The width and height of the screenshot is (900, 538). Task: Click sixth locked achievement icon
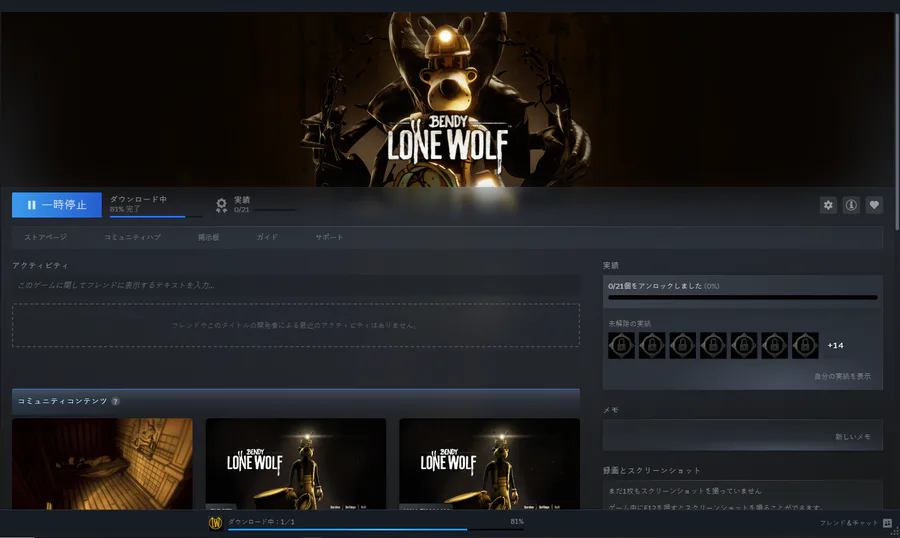(774, 346)
